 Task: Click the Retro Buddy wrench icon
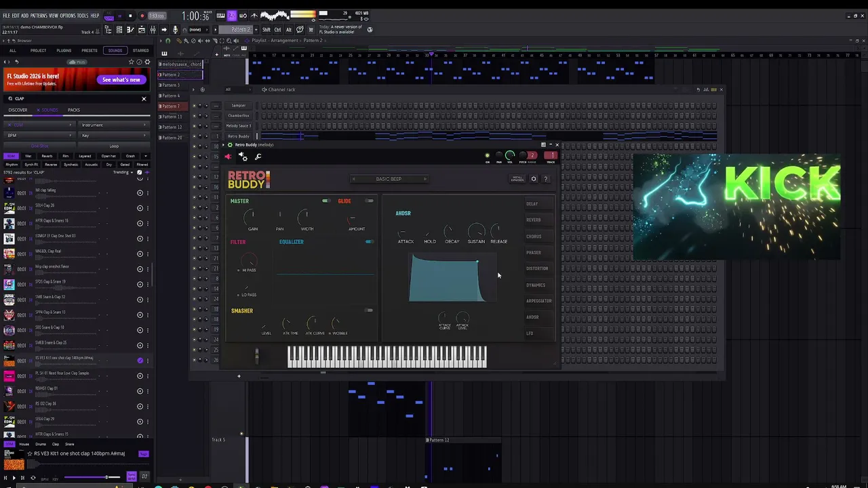(x=258, y=157)
